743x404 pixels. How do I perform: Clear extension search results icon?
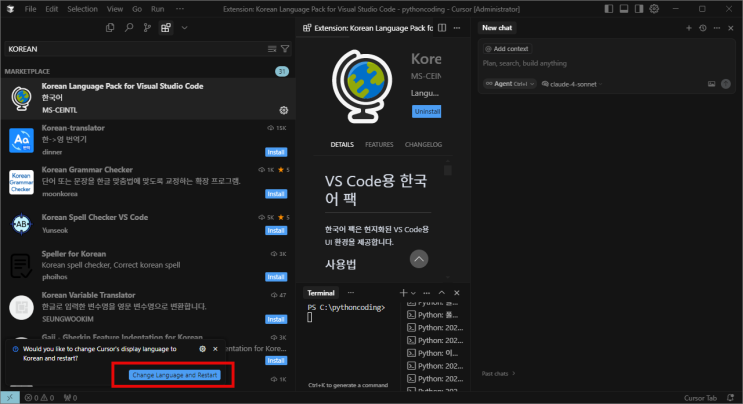point(272,49)
